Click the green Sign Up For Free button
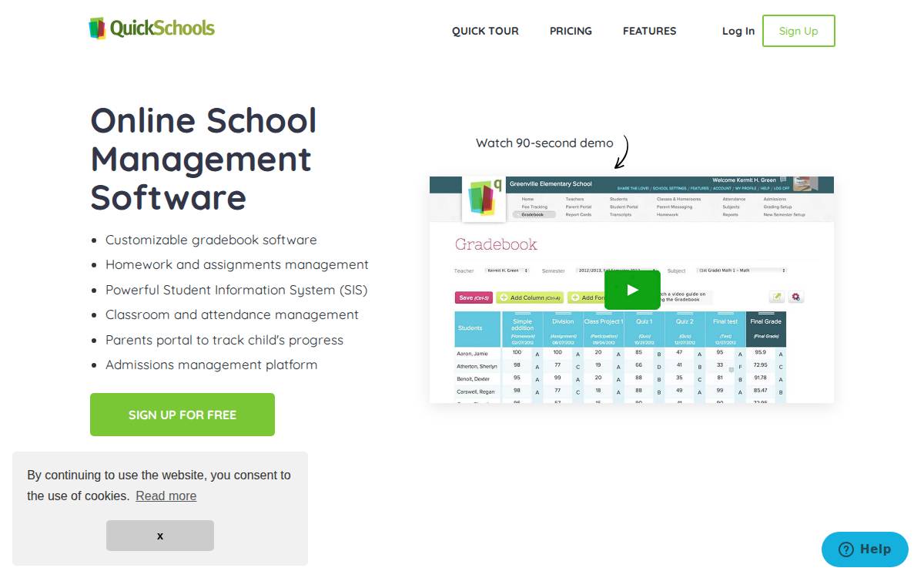This screenshot has width=924, height=578. (x=182, y=415)
